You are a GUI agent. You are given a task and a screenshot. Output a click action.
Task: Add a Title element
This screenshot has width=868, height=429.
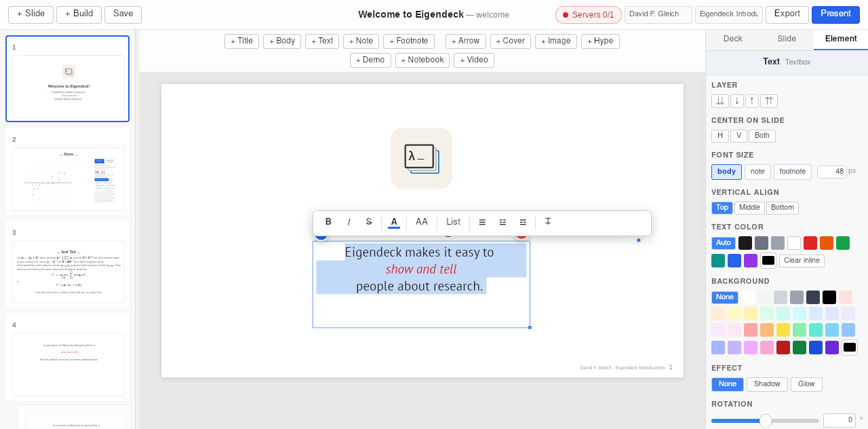[241, 41]
